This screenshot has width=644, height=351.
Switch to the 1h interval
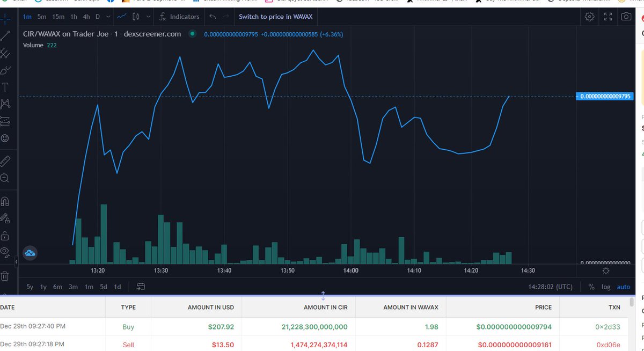[74, 17]
